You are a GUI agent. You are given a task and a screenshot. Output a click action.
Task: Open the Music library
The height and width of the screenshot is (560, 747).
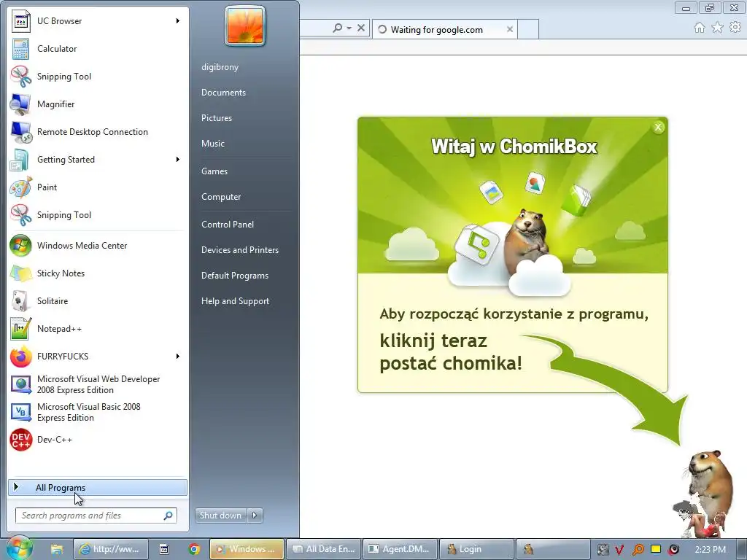[213, 144]
